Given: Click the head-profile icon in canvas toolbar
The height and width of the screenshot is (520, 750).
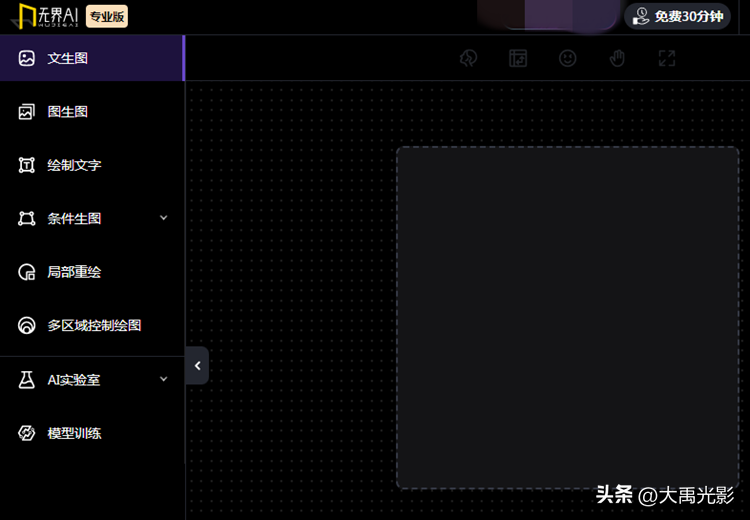Looking at the screenshot, I should pos(468,58).
